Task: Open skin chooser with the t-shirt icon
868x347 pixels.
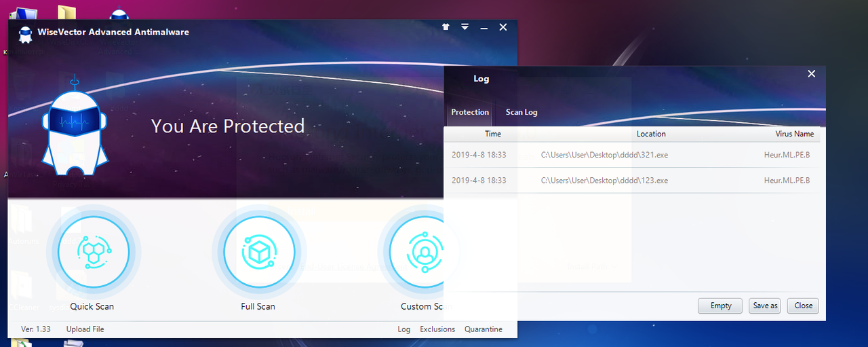Action: [x=446, y=27]
